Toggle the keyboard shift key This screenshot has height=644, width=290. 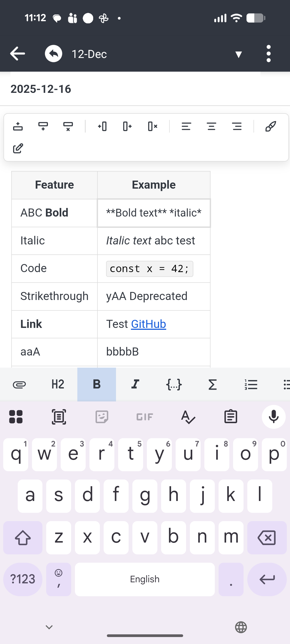pyautogui.click(x=23, y=537)
